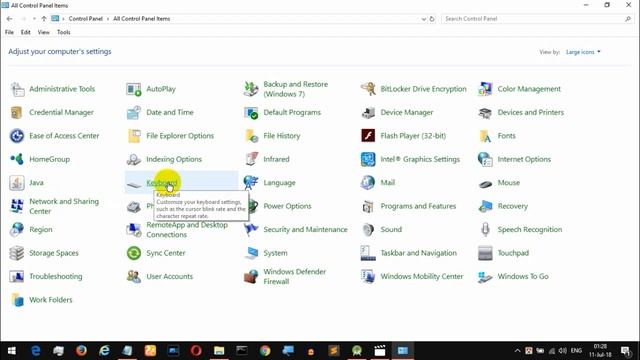Open the AutoPlay icon

coord(134,89)
